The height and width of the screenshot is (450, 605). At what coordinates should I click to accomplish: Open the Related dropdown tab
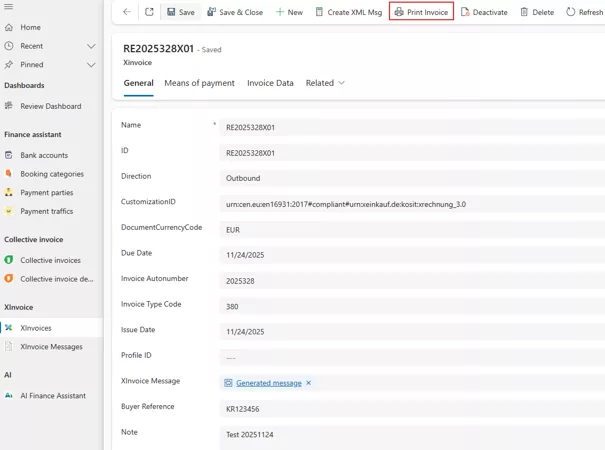click(x=325, y=83)
